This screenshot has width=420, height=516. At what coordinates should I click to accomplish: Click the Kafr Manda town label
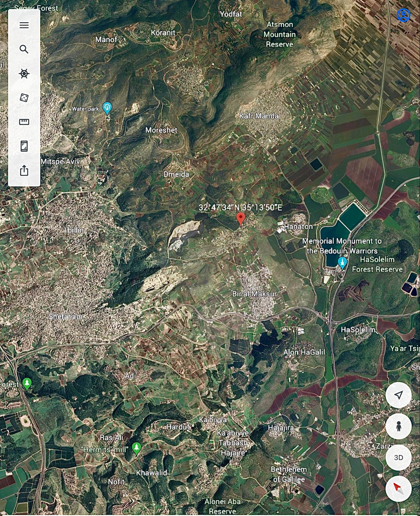point(259,116)
